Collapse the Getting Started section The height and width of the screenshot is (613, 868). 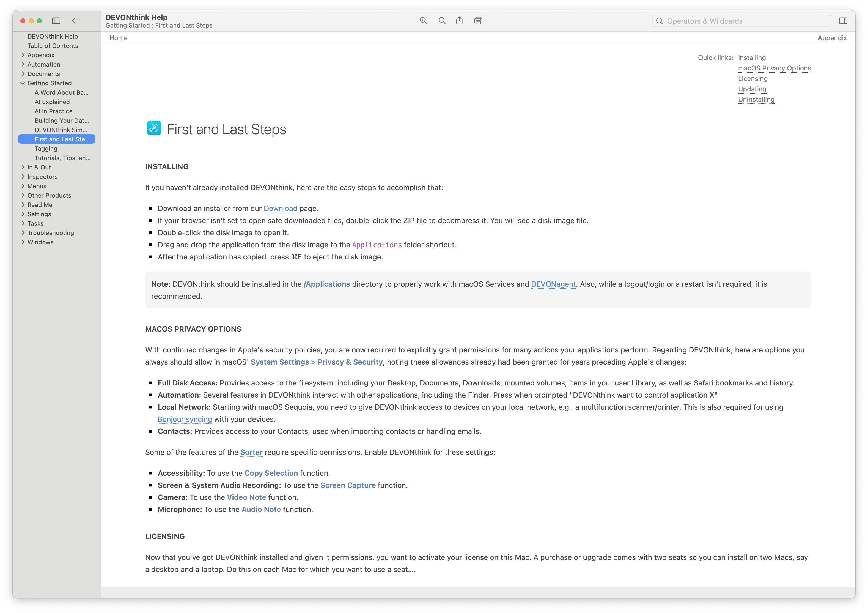(23, 83)
